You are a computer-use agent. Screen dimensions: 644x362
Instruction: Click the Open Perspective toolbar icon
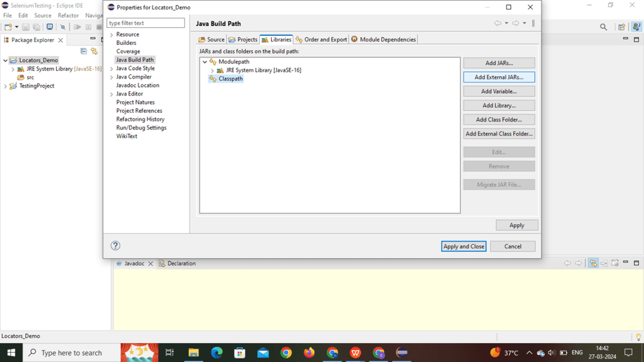pyautogui.click(x=621, y=26)
